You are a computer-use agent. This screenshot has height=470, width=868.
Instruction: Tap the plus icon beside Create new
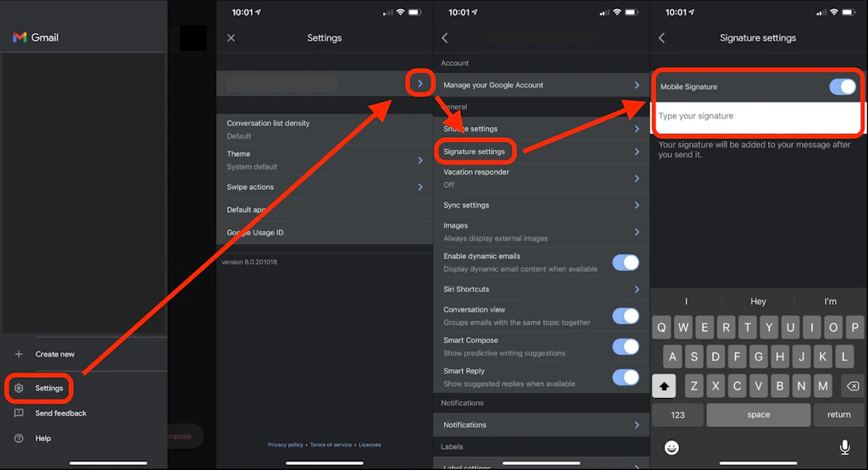(19, 354)
